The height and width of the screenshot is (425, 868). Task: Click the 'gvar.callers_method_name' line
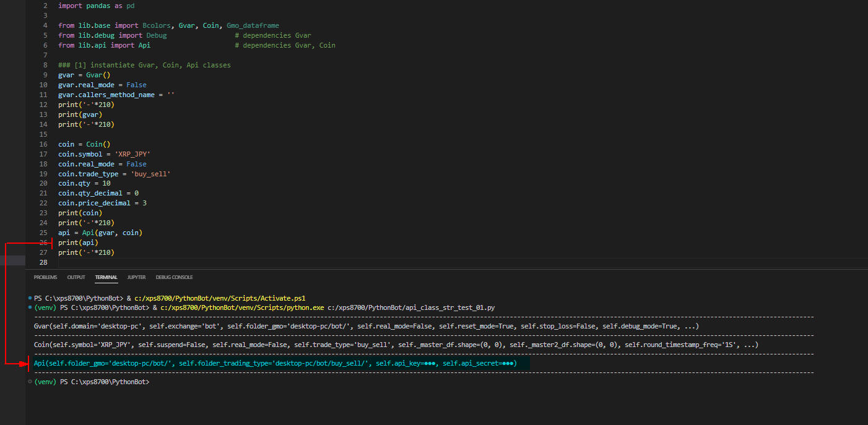pyautogui.click(x=116, y=95)
